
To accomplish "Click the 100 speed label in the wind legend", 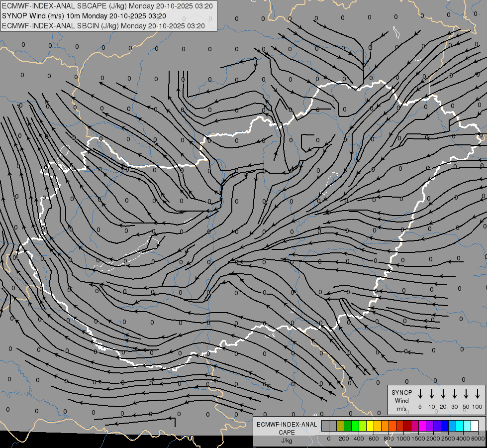I will [x=478, y=407].
